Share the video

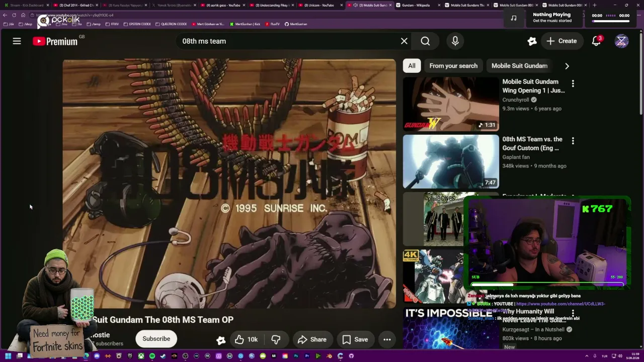click(x=312, y=340)
